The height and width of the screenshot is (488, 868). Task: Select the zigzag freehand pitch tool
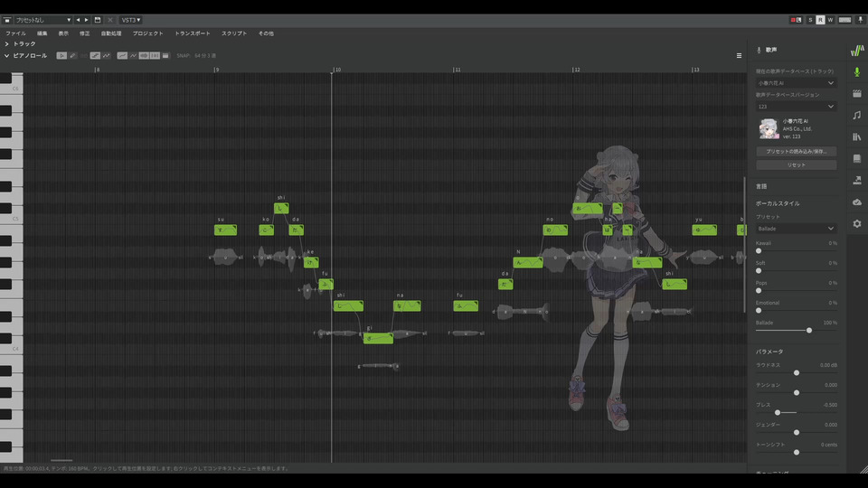tap(107, 55)
